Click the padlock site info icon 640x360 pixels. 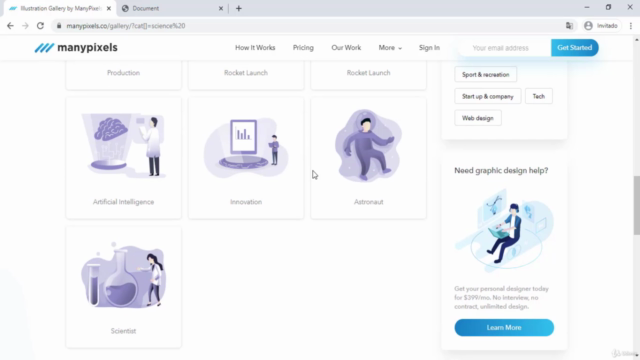click(x=59, y=26)
